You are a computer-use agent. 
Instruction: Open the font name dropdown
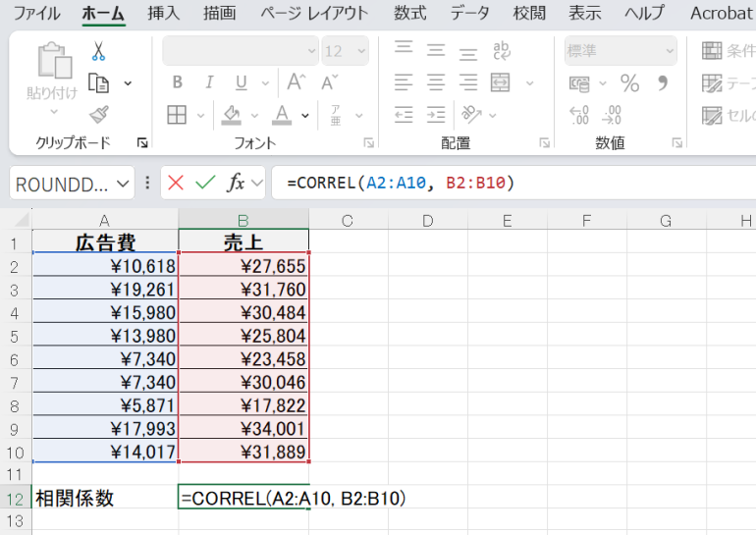(311, 51)
